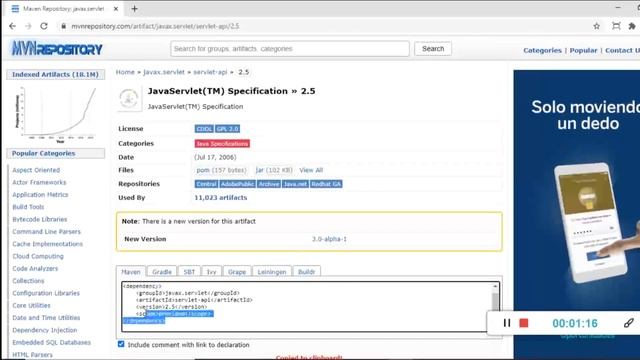
Task: Switch to the Grape tab
Action: [x=237, y=272]
